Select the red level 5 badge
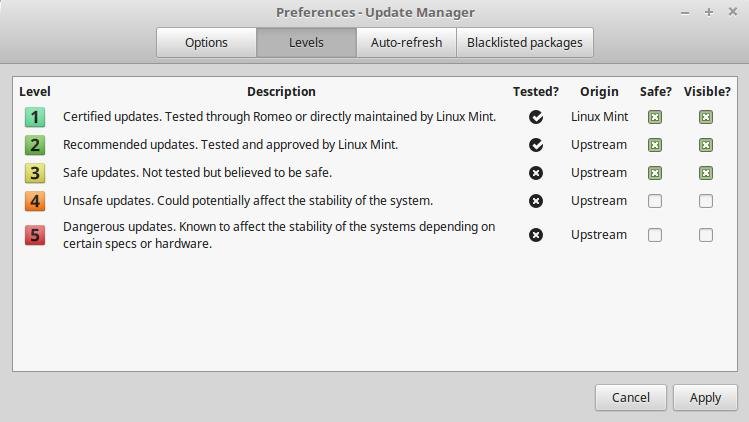 pyautogui.click(x=35, y=235)
